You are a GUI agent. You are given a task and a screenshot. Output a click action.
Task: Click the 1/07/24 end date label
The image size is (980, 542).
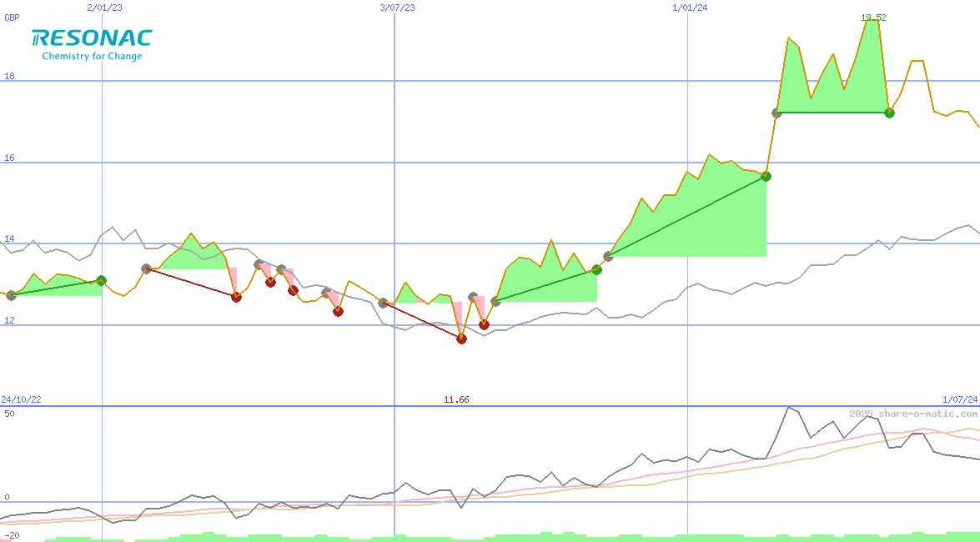(x=959, y=399)
